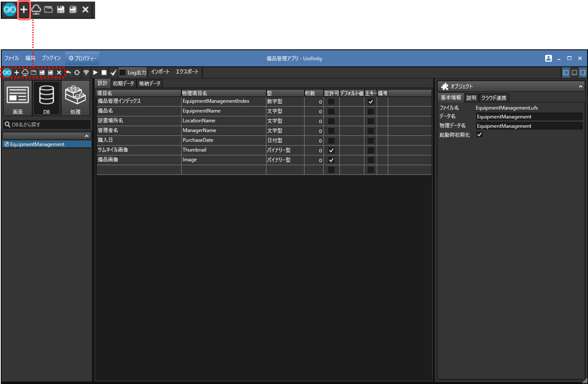Open the クラウド連携 tab
Viewport: 588px width, 384px height.
tap(493, 98)
